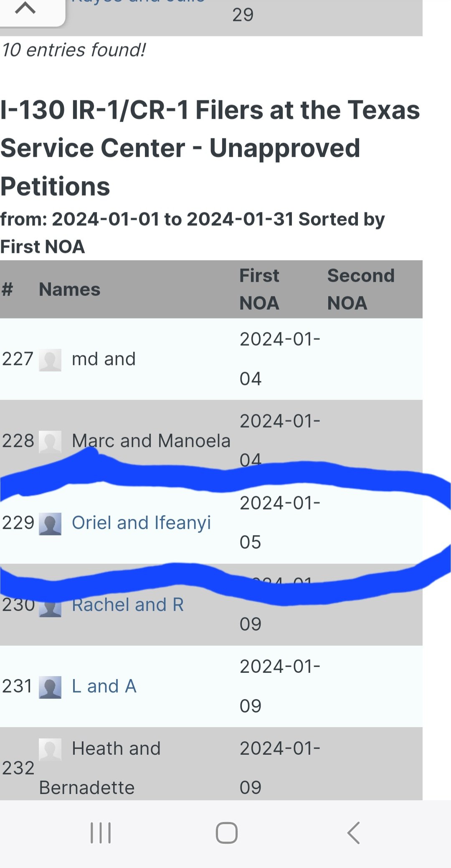Tap the 2024-01-05 First NOA date
The width and height of the screenshot is (451, 868).
280,522
